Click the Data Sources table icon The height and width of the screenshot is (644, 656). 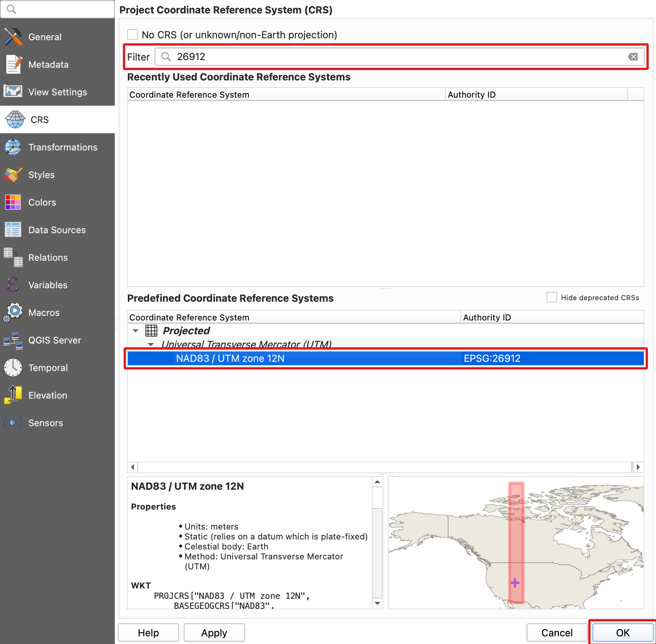tap(13, 230)
